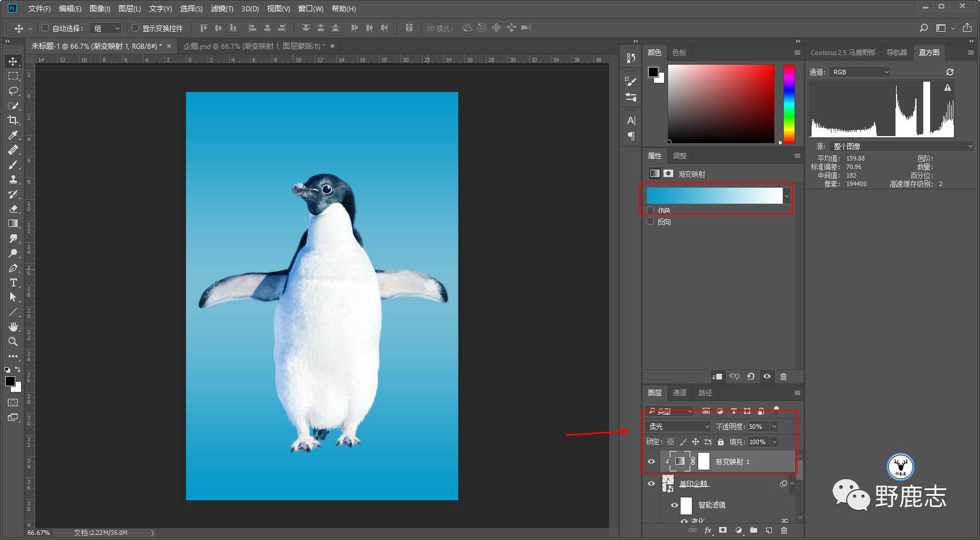Click the blue-to-white gradient bar
The width and height of the screenshot is (980, 540).
(714, 196)
